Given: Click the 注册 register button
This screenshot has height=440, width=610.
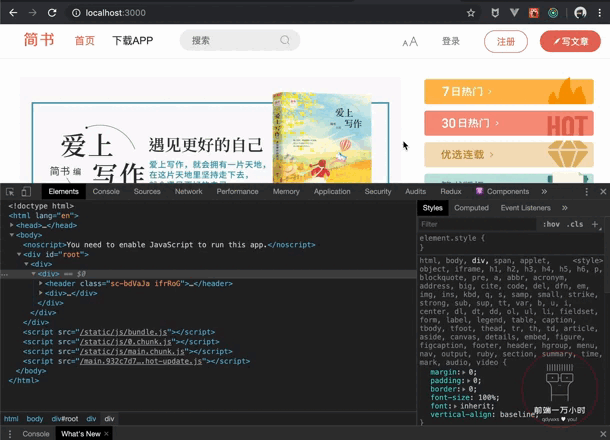Looking at the screenshot, I should [x=506, y=41].
